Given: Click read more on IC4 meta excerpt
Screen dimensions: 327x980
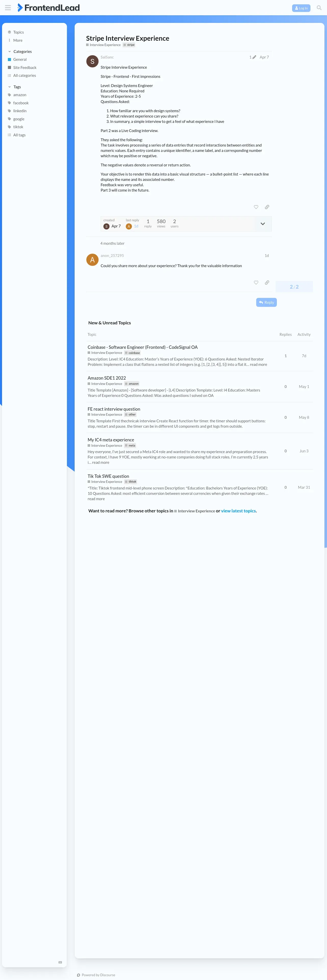Looking at the screenshot, I should click(x=101, y=463).
